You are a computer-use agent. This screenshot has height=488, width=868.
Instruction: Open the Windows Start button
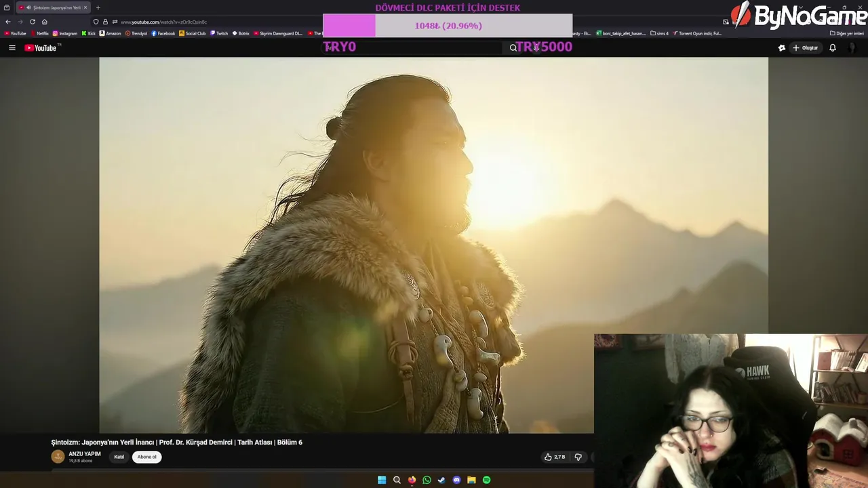click(382, 480)
